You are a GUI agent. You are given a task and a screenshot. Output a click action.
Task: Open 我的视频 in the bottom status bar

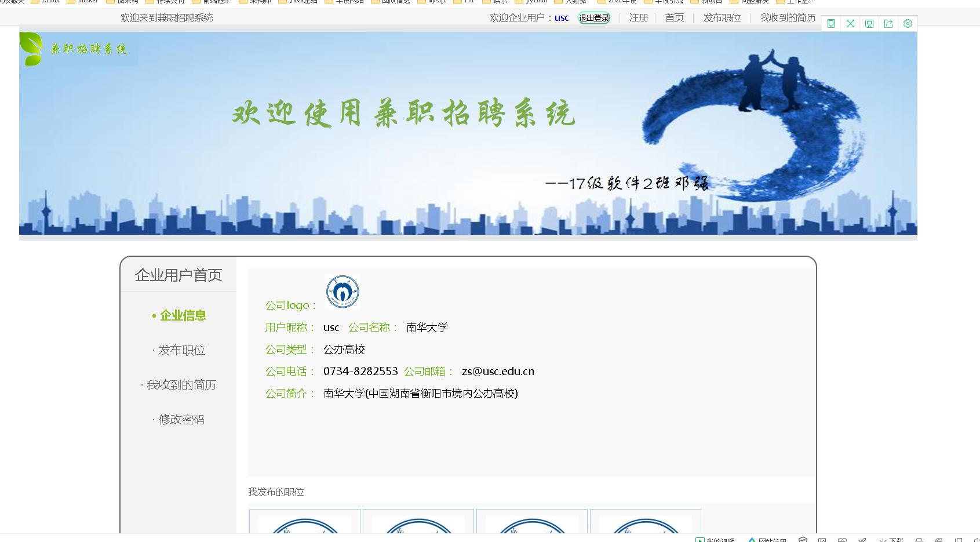pos(719,539)
